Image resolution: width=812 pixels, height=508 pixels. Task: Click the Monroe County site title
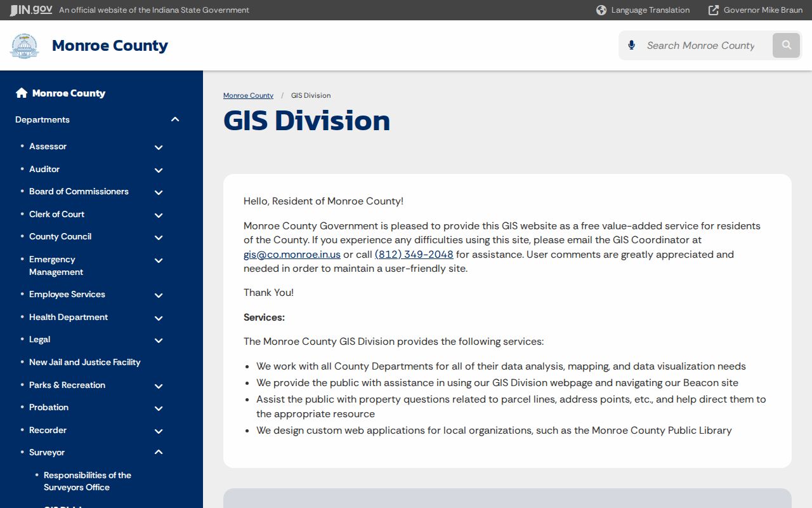(x=110, y=46)
